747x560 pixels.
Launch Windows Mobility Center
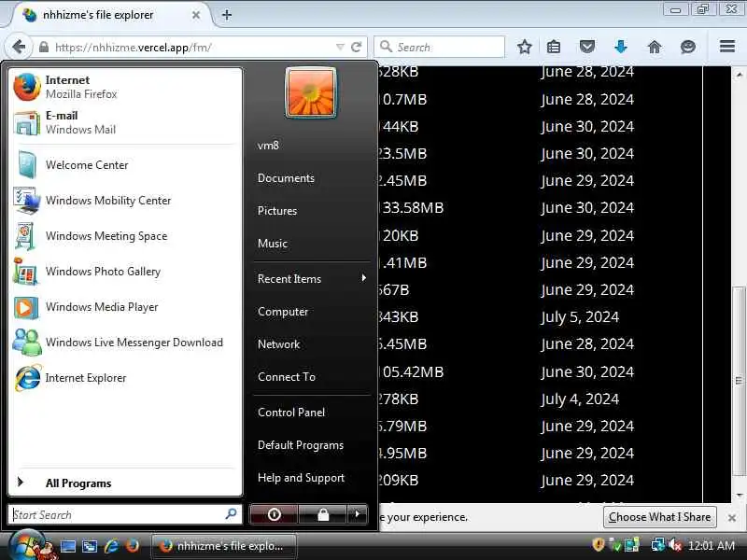[125, 201]
